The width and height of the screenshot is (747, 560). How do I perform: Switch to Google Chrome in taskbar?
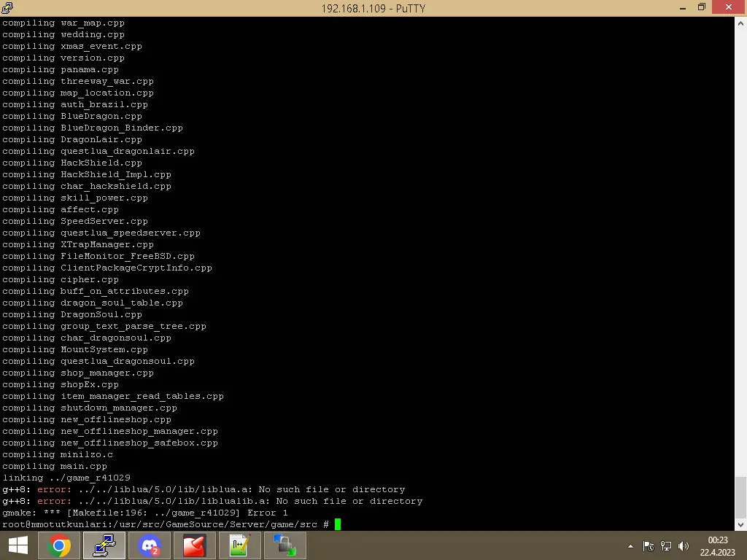(59, 545)
